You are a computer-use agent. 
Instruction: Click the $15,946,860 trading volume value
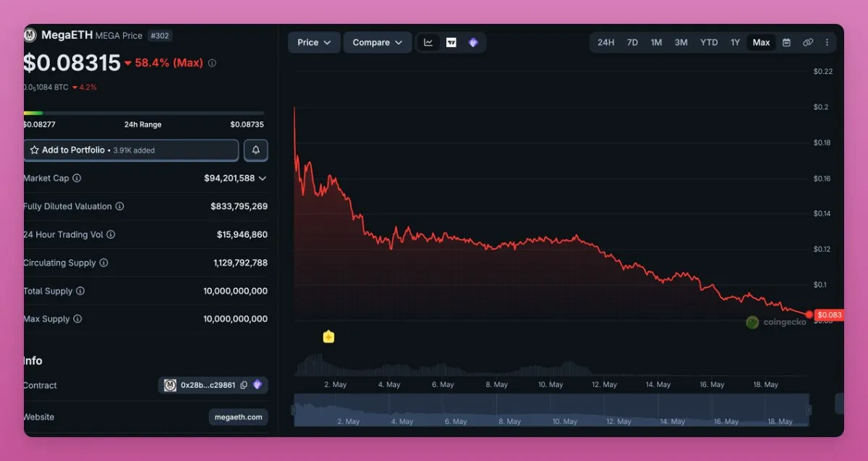[x=242, y=234]
